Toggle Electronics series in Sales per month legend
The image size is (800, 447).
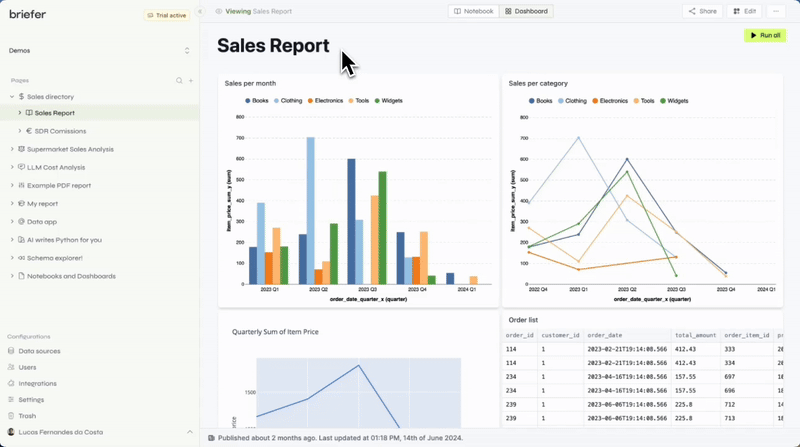click(326, 101)
